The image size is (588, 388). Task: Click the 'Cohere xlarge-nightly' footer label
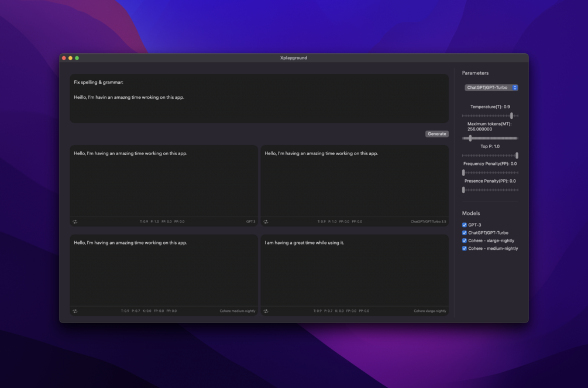pyautogui.click(x=430, y=311)
